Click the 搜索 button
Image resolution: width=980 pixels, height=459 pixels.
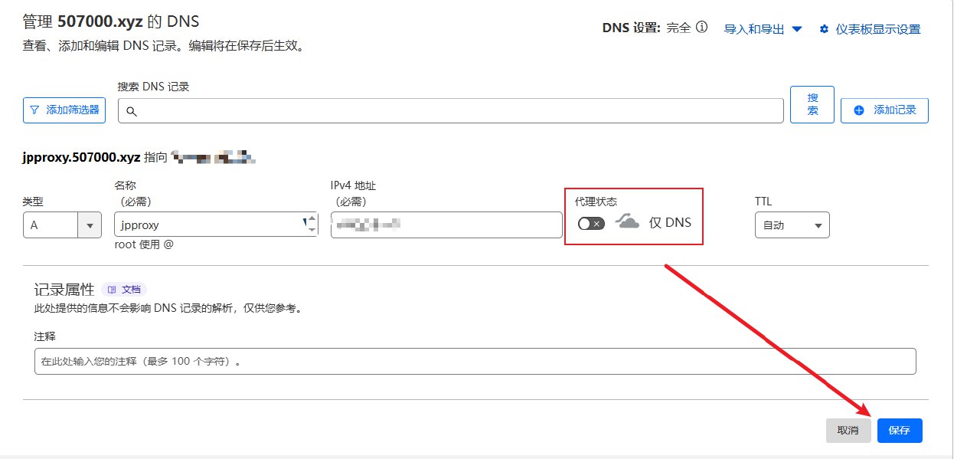click(x=812, y=104)
